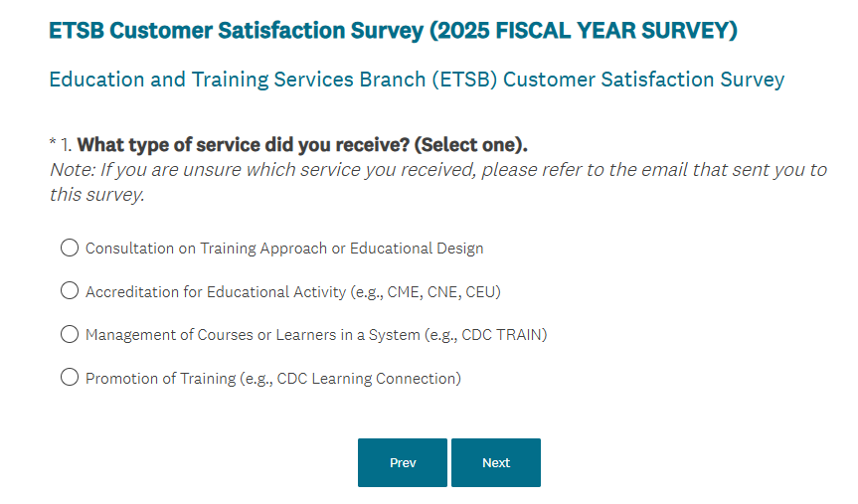Viewport: 858px width, 504px height.
Task: Click the 'Consultation on Training Approach or Educational Design' label
Action: point(284,249)
